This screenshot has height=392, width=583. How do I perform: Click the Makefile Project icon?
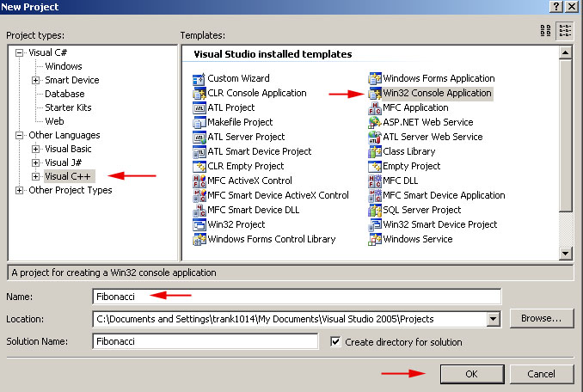tap(199, 122)
